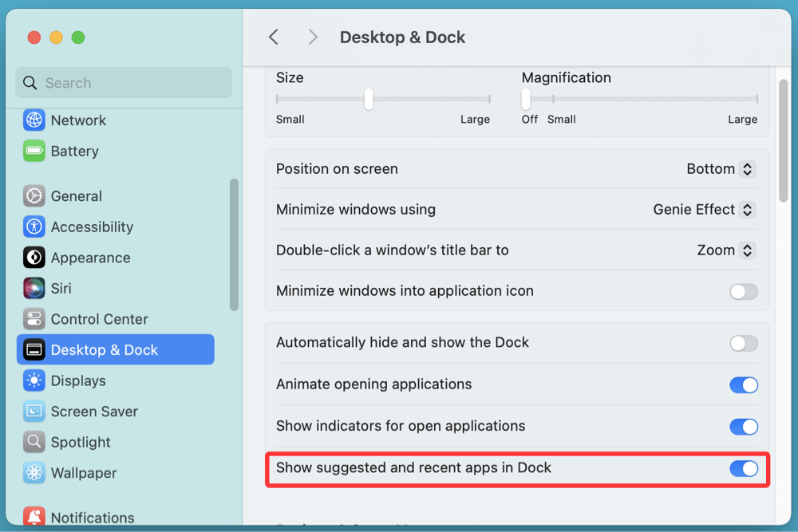The image size is (798, 532).
Task: Click the Screen Saver icon
Action: 34,411
